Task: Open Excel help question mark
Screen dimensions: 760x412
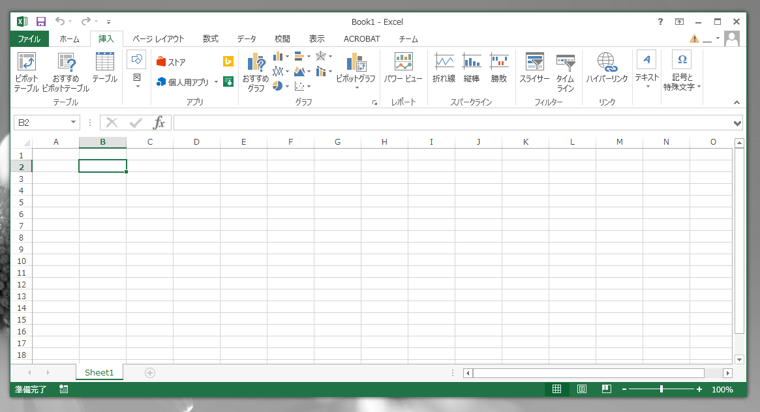Action: point(660,21)
